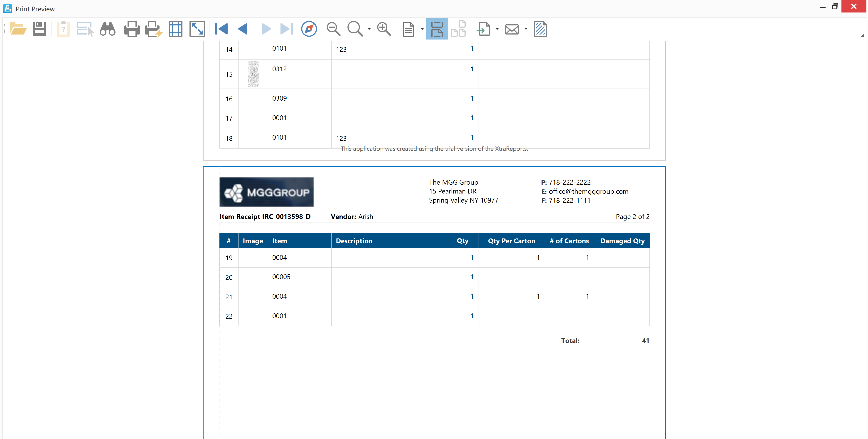Viewport: 868px width, 439px height.
Task: Toggle continuous page scrolling view
Action: (x=437, y=29)
